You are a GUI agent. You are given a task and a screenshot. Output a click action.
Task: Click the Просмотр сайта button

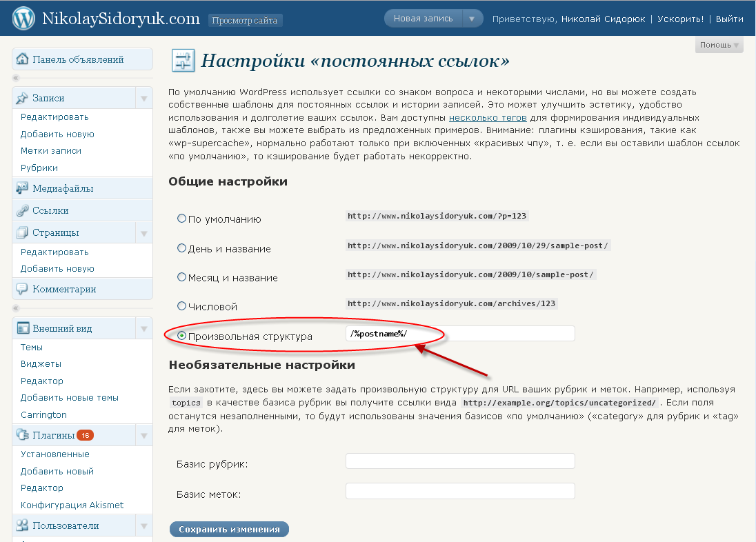245,20
